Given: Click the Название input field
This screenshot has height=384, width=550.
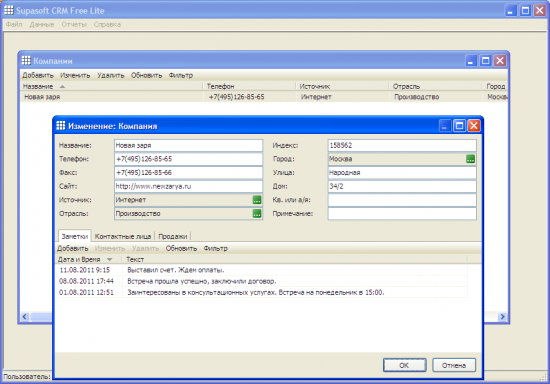Looking at the screenshot, I should (188, 146).
